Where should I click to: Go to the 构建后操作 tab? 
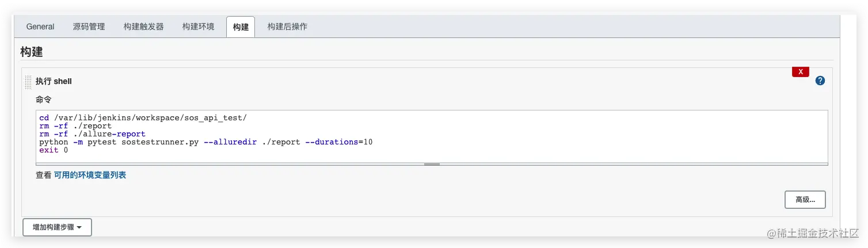pyautogui.click(x=287, y=26)
